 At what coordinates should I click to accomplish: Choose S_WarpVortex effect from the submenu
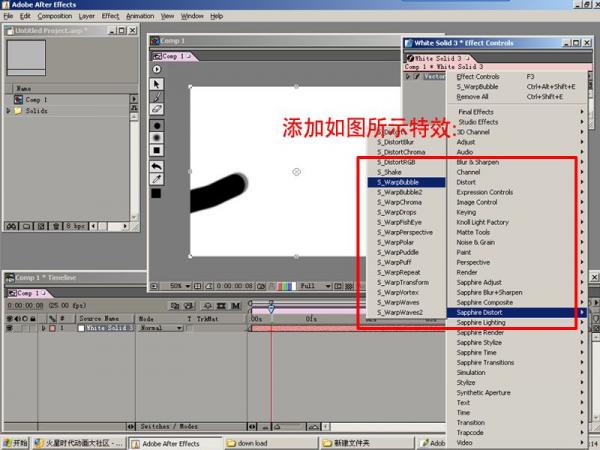(x=406, y=292)
